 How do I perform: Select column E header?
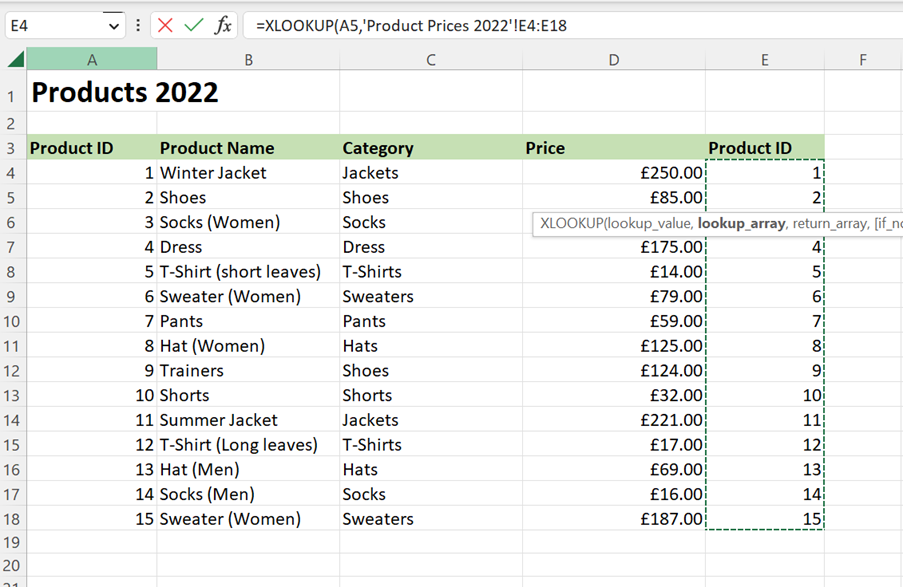click(x=764, y=60)
